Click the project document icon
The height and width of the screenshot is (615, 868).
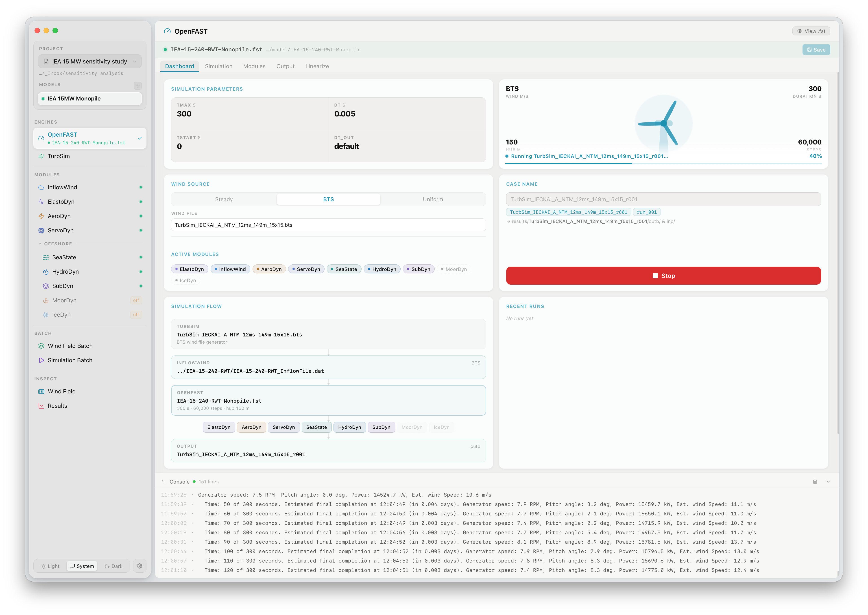pyautogui.click(x=46, y=62)
